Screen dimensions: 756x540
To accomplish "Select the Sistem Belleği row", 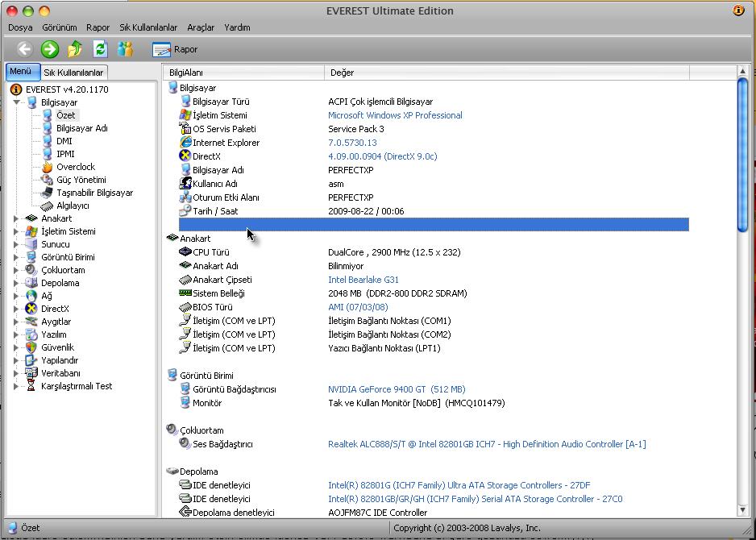I will pos(434,293).
